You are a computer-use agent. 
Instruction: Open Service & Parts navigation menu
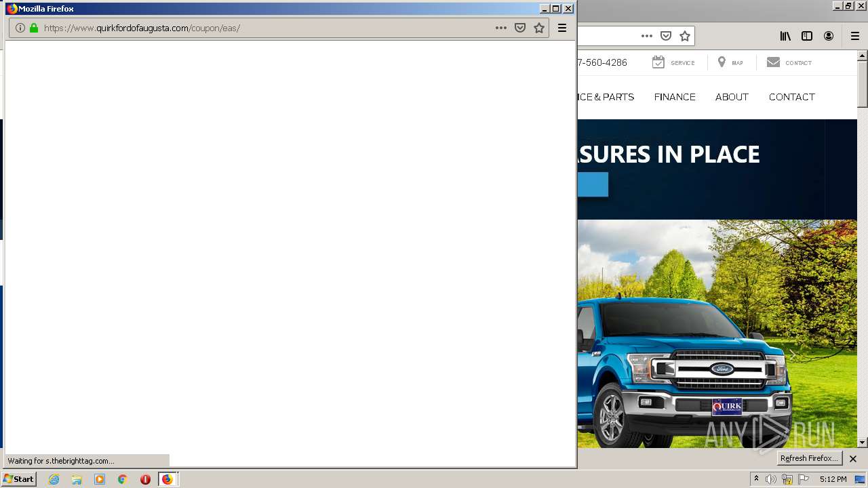(x=606, y=97)
